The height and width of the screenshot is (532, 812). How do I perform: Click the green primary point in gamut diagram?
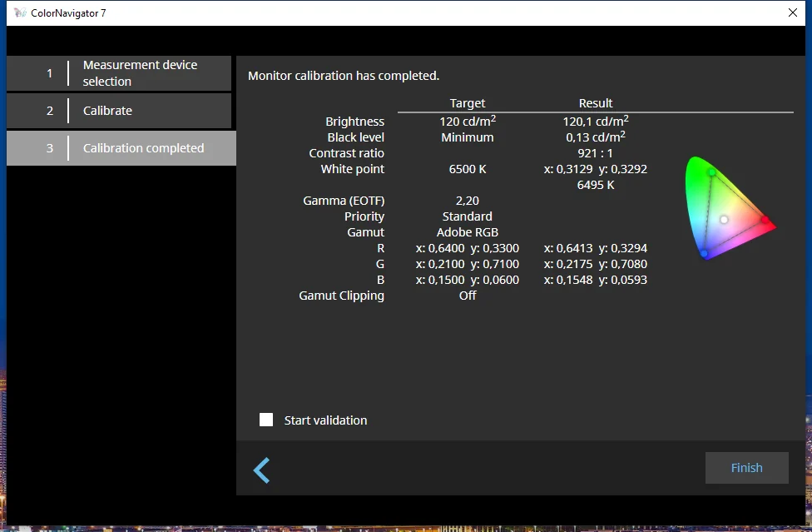711,172
